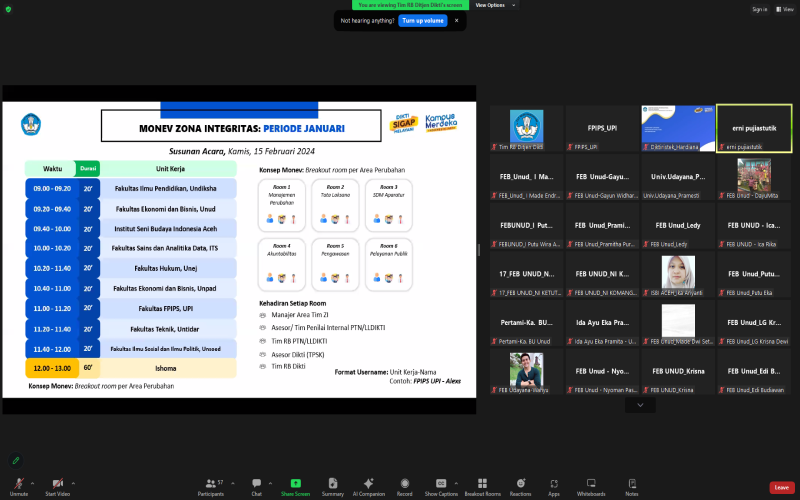Open the meeting Summary
The width and height of the screenshot is (800, 500).
[333, 484]
